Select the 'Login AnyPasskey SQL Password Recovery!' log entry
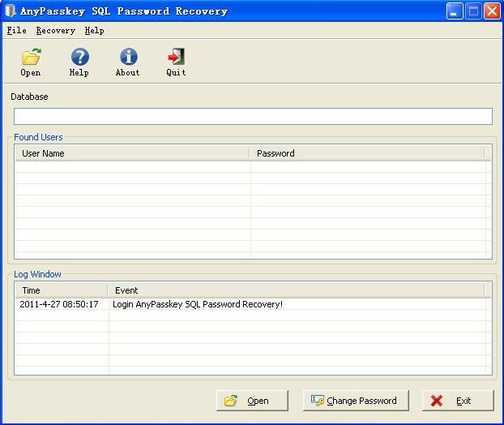Viewport: 504px width, 425px height. (x=198, y=304)
